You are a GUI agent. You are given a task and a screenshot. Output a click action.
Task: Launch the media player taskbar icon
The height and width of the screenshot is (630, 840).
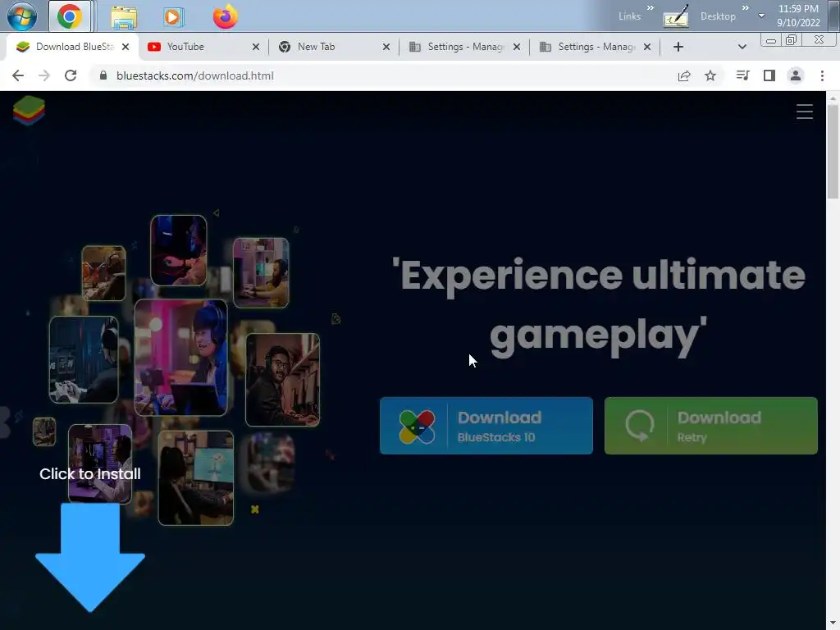[x=173, y=17]
